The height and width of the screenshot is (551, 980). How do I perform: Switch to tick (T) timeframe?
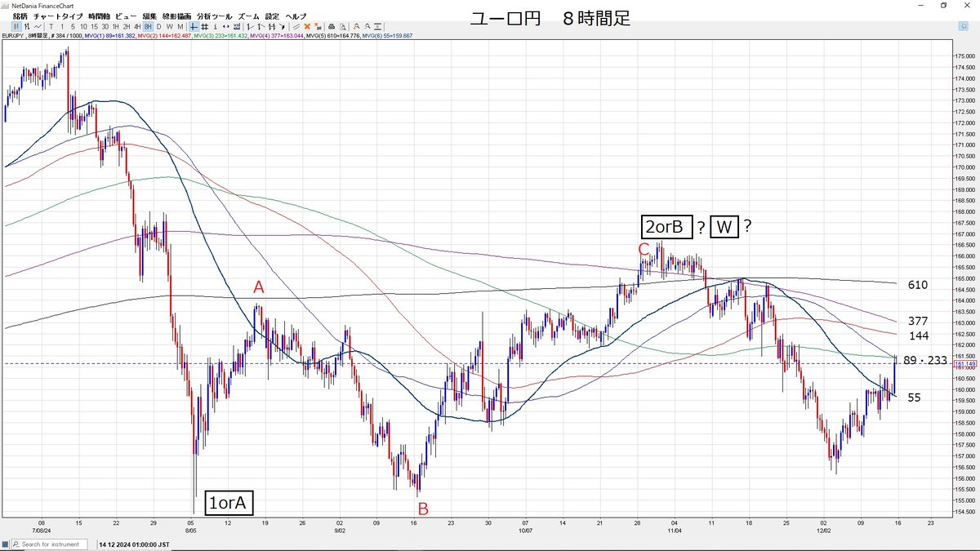click(x=51, y=27)
